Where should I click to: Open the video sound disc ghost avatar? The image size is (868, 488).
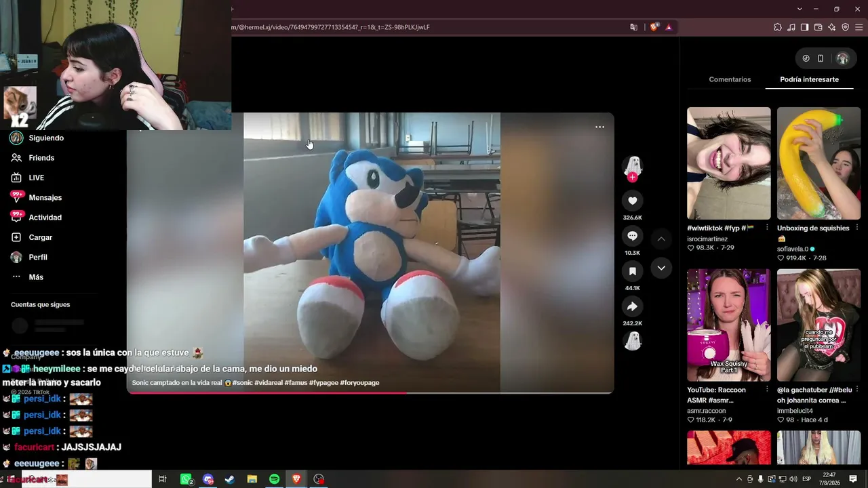coord(633,341)
